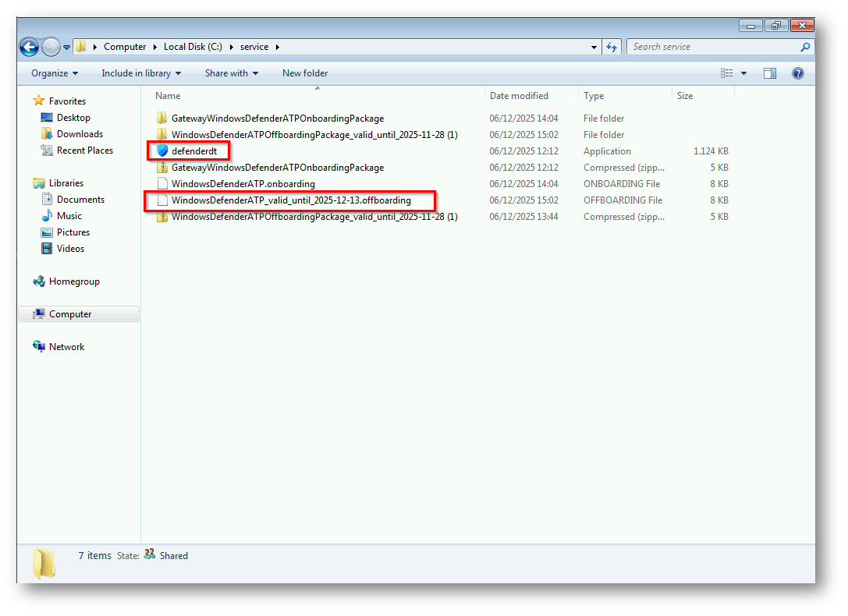Select the GatewayWindowsDefenderATPOnboardingPackage file folder

coord(278,119)
